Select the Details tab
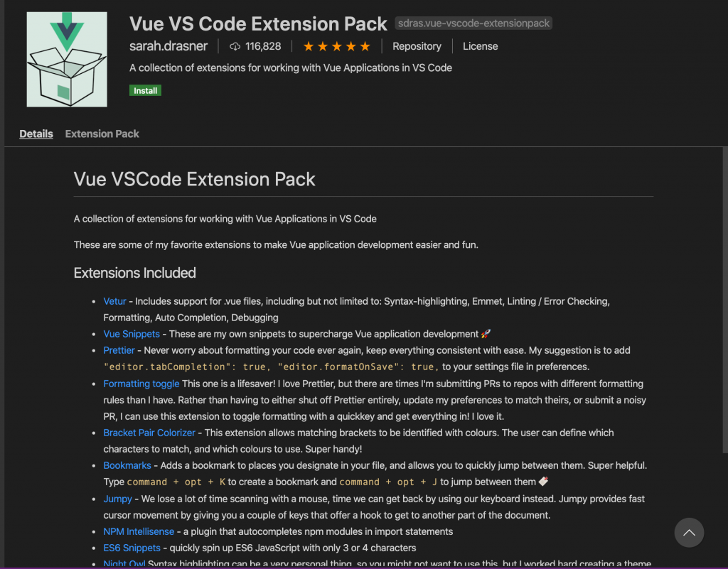The image size is (728, 569). (x=36, y=134)
